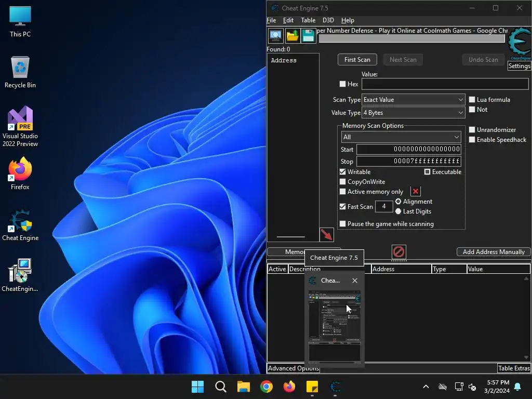This screenshot has width=532, height=399.
Task: Enable Lua formula checkbox
Action: (472, 99)
